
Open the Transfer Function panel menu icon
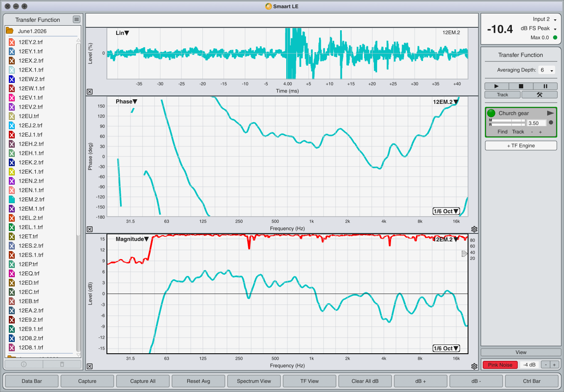tap(76, 19)
